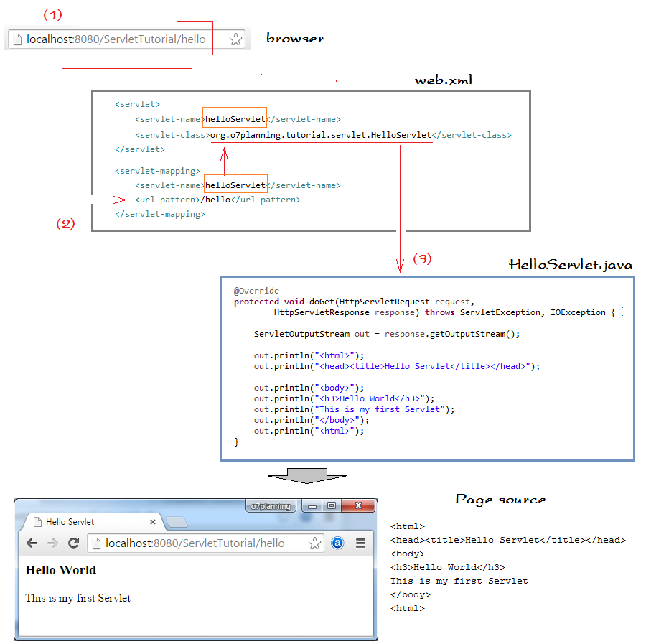Open a new tab next to Hello Servlet
Image resolution: width=646 pixels, height=644 pixels.
pos(177,523)
